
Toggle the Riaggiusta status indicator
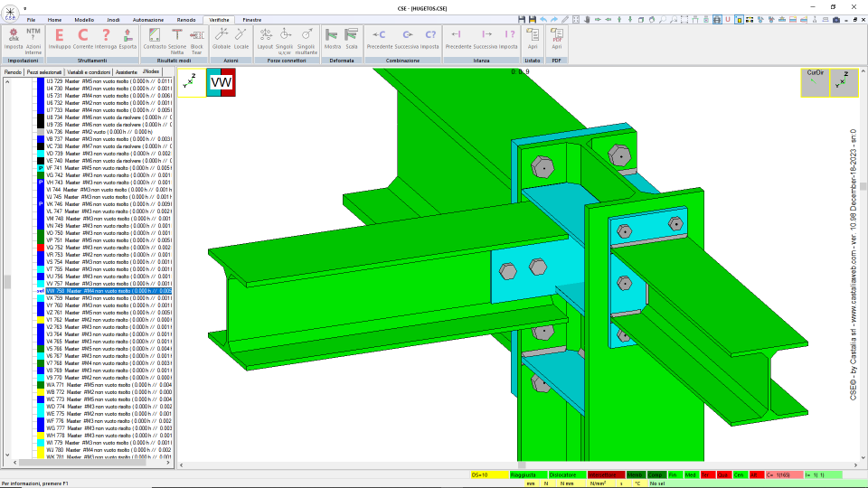pos(528,475)
